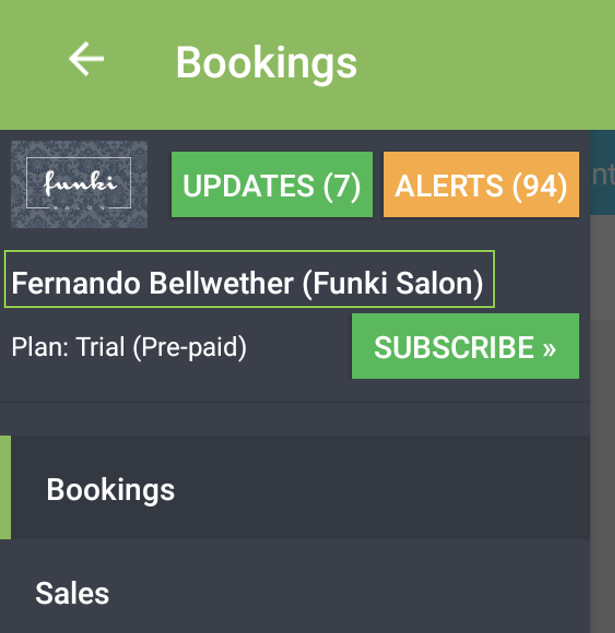Click the Plan: Trial (Pre-paid) label

coord(129,348)
